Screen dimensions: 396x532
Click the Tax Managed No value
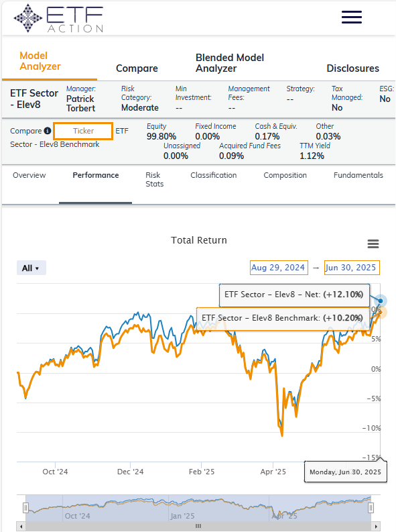(x=337, y=107)
